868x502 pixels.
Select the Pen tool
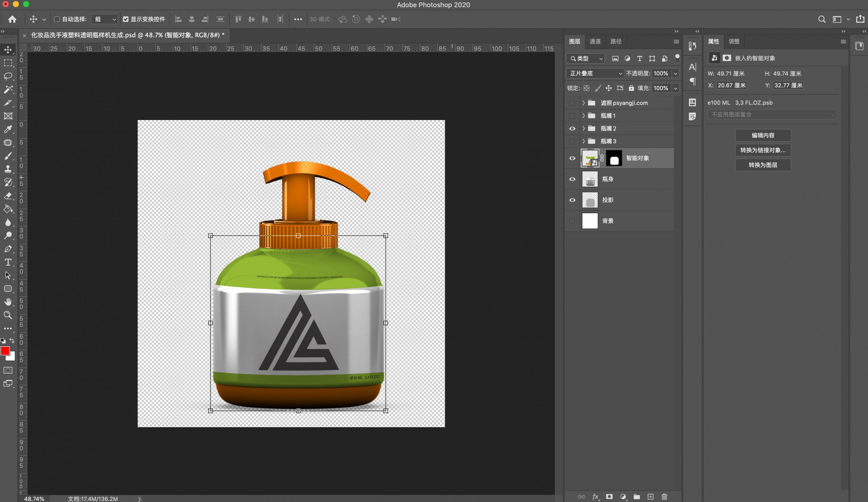click(8, 249)
